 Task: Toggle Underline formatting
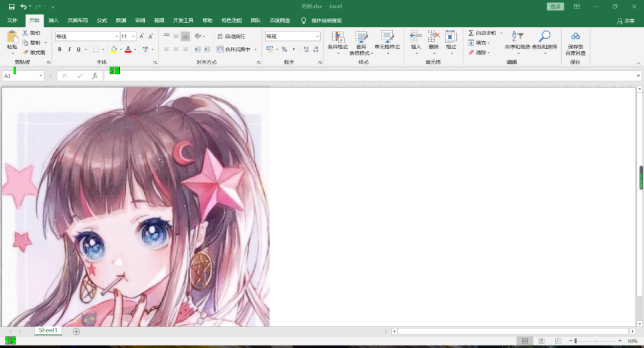(x=79, y=49)
